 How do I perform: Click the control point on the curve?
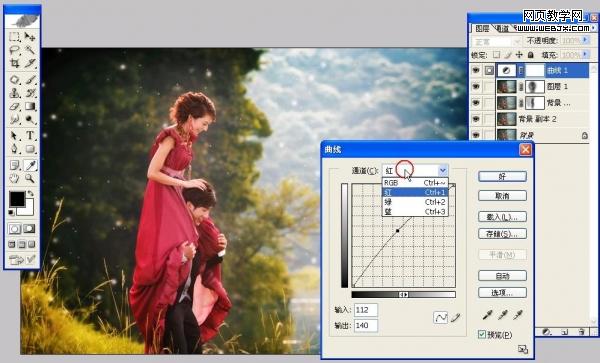pyautogui.click(x=398, y=231)
